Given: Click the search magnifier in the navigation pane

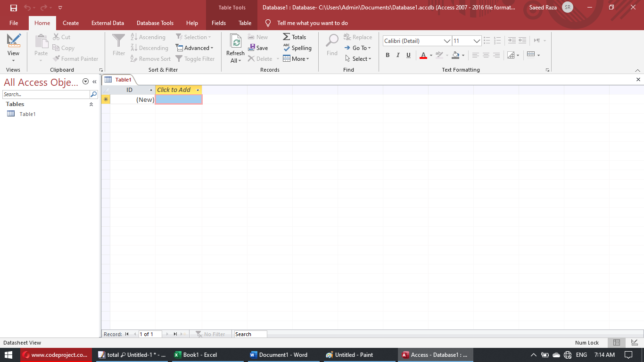Looking at the screenshot, I should coord(93,94).
